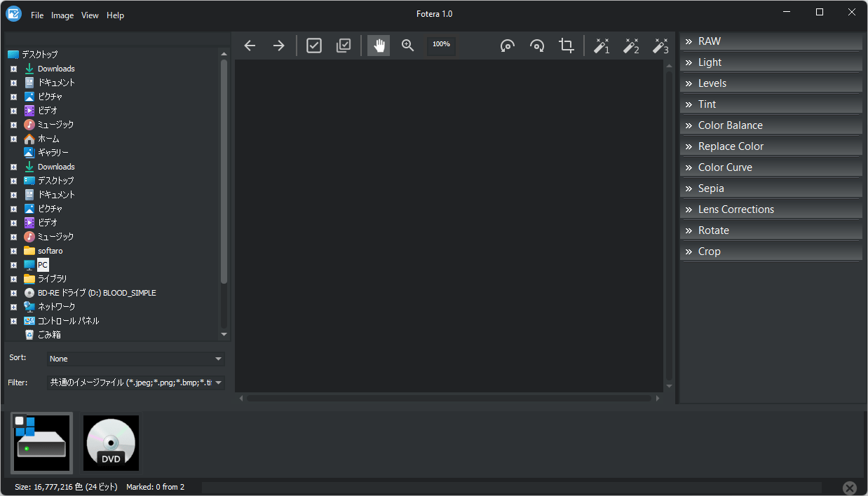Activate the zoom magnifier tool
This screenshot has height=496, width=868.
408,46
